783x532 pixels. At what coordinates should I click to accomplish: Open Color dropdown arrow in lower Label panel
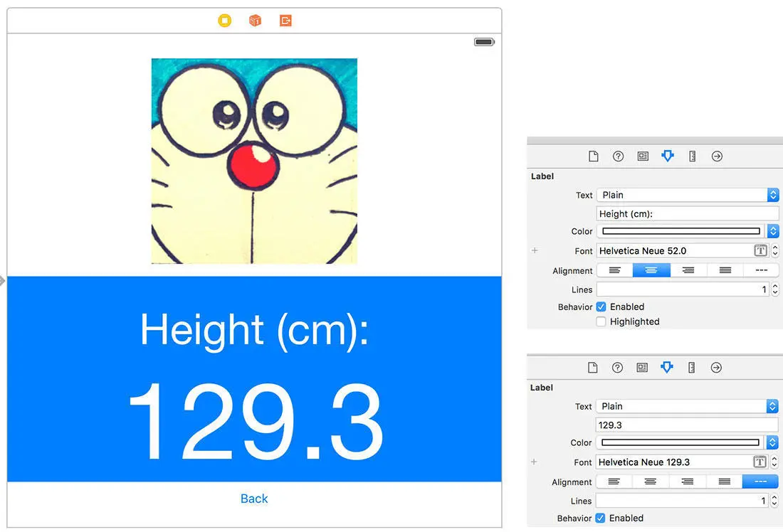[x=772, y=442]
